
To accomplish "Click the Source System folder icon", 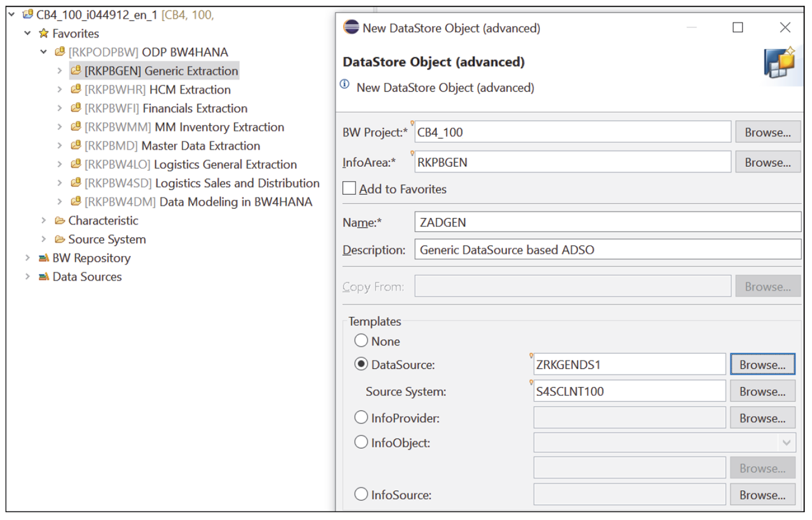I will [x=60, y=239].
